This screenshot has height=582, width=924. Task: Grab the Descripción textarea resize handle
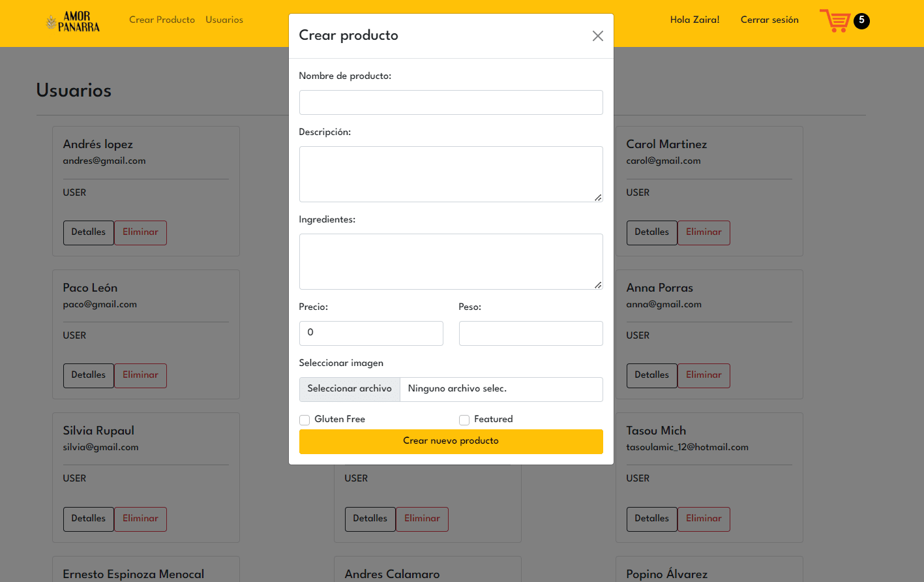598,197
